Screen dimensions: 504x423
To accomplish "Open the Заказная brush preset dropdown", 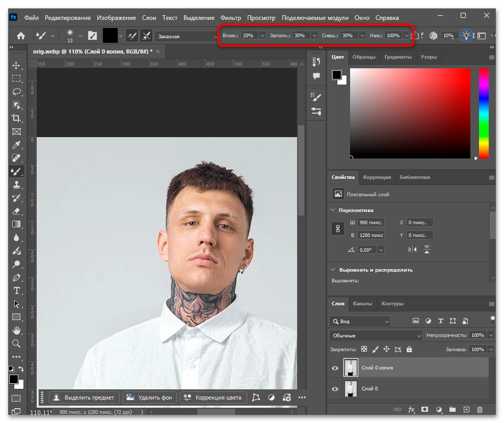I will [x=186, y=36].
